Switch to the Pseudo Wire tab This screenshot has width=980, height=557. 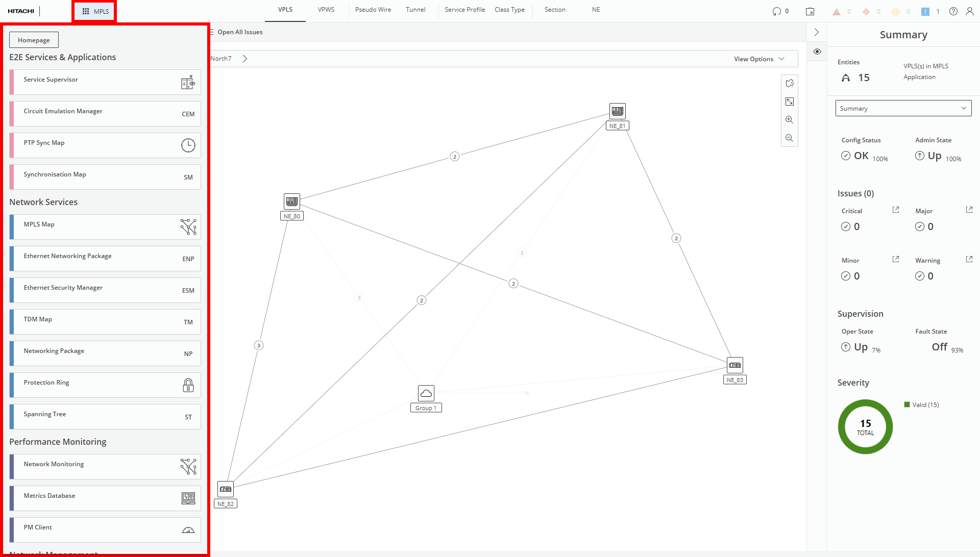pos(373,10)
